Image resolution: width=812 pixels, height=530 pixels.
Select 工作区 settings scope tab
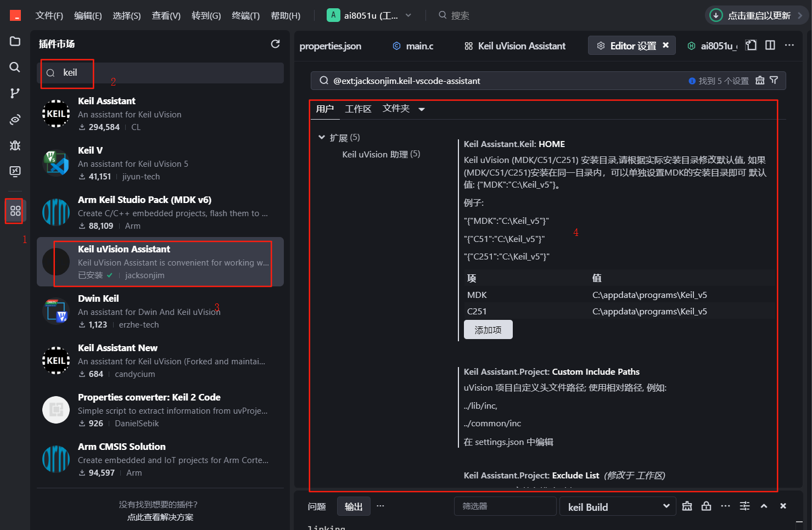(358, 109)
